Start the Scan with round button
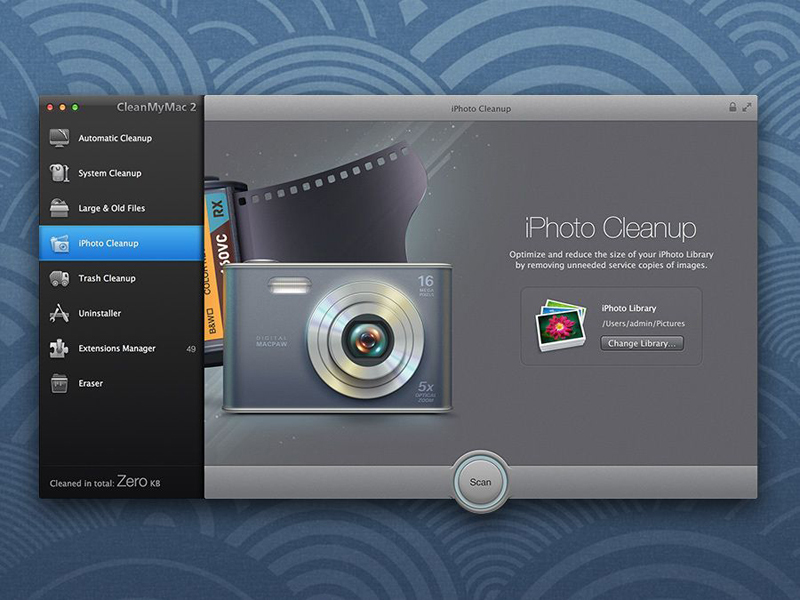This screenshot has height=600, width=800. [480, 482]
